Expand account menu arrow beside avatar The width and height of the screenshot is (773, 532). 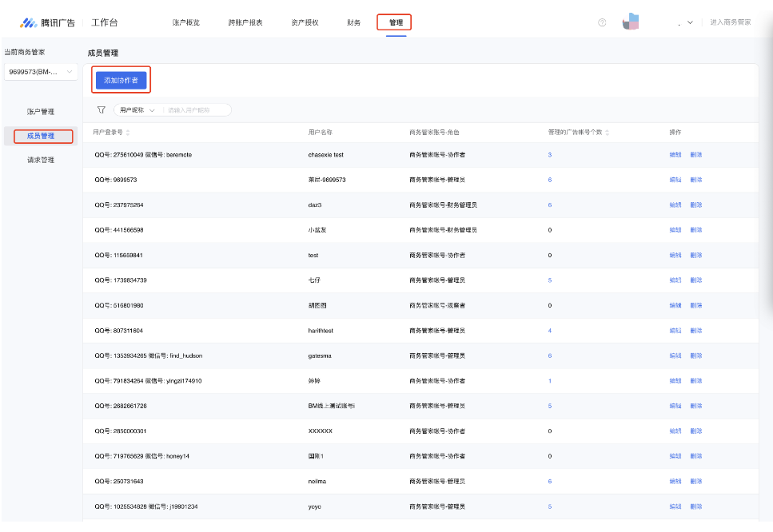tap(690, 22)
